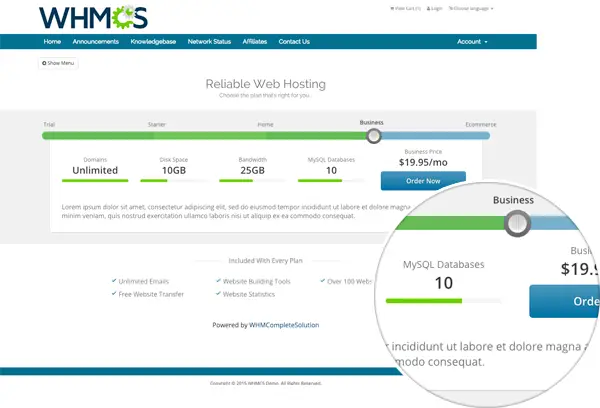Click the Bandwidth 25GB value

(253, 170)
